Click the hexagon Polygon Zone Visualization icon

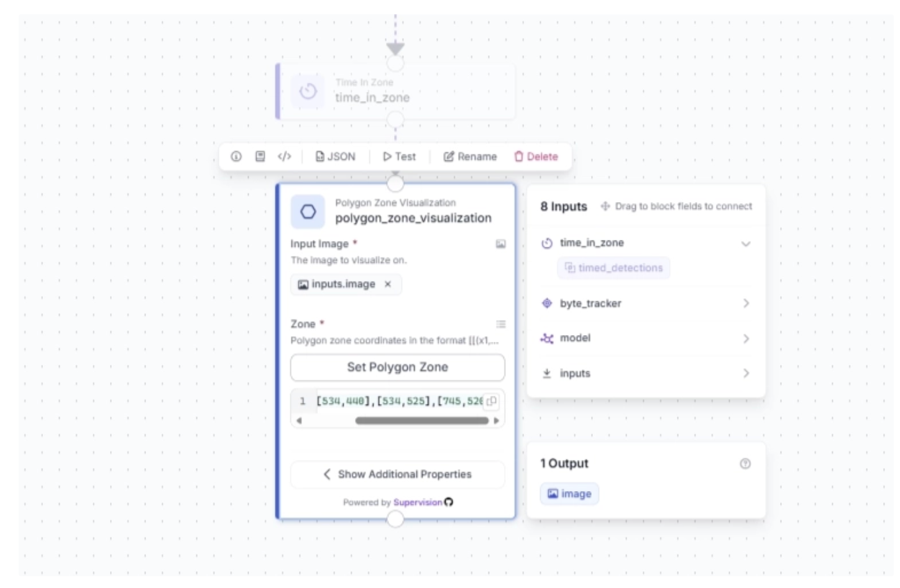pos(308,212)
